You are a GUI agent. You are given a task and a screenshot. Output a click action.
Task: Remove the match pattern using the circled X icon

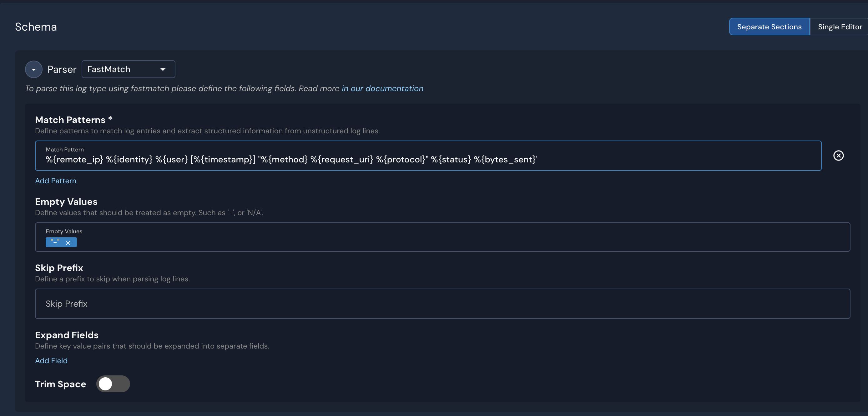point(838,156)
